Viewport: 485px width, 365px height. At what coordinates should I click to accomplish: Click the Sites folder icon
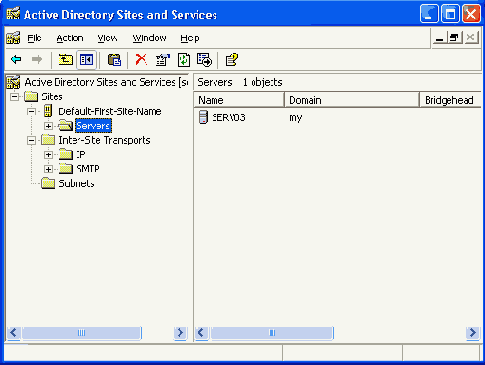click(31, 97)
